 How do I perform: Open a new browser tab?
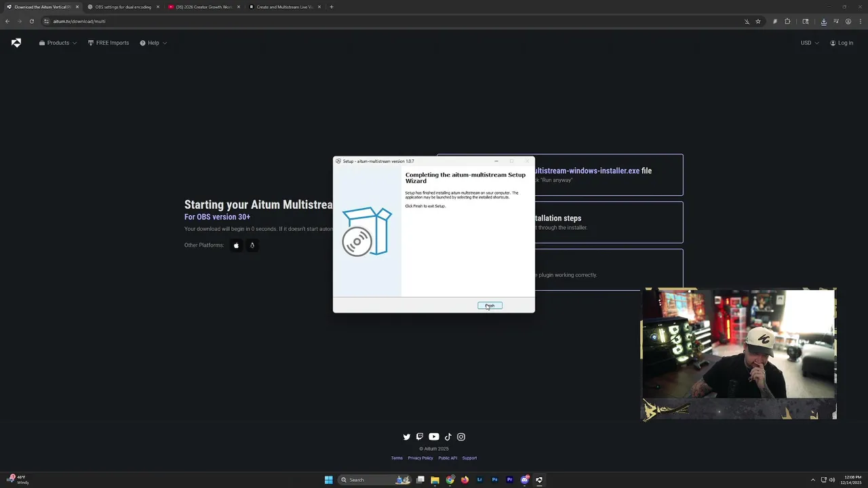pyautogui.click(x=332, y=7)
